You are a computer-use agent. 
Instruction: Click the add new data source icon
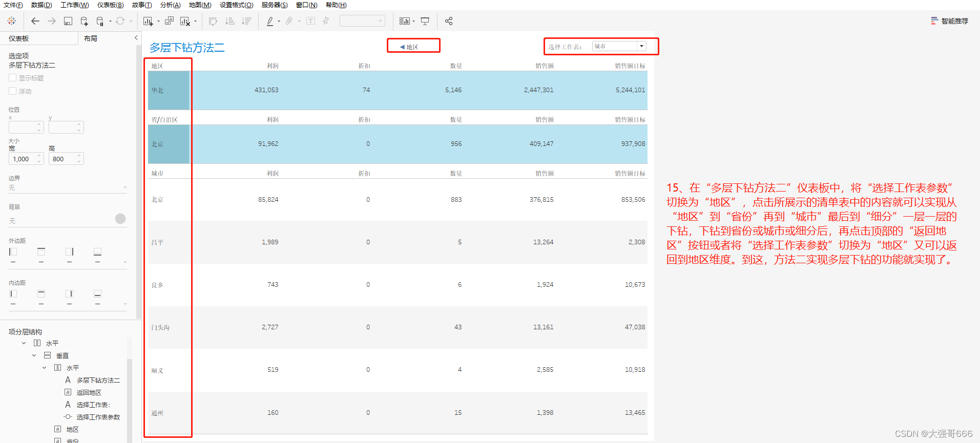85,21
